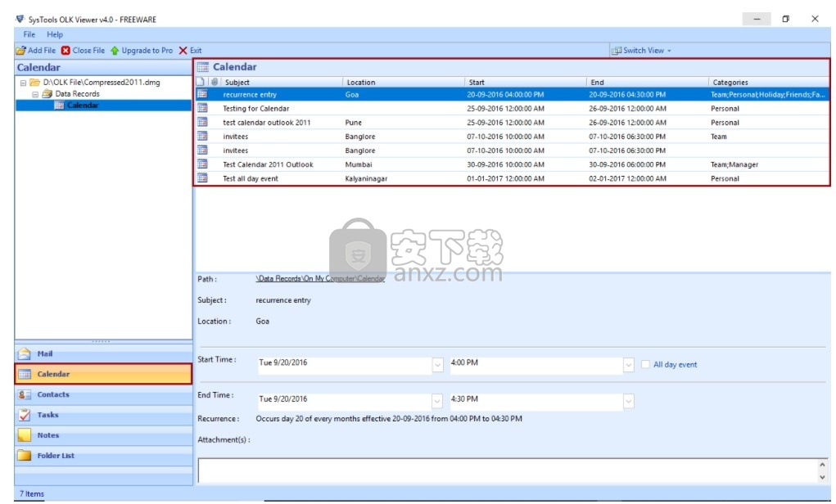Open the Help menu
This screenshot has width=836, height=504.
pyautogui.click(x=54, y=34)
